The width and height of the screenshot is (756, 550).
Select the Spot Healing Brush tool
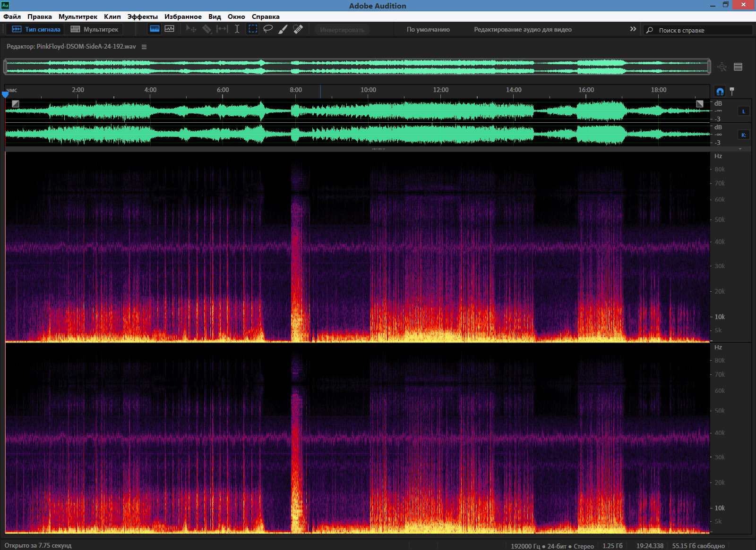(298, 29)
